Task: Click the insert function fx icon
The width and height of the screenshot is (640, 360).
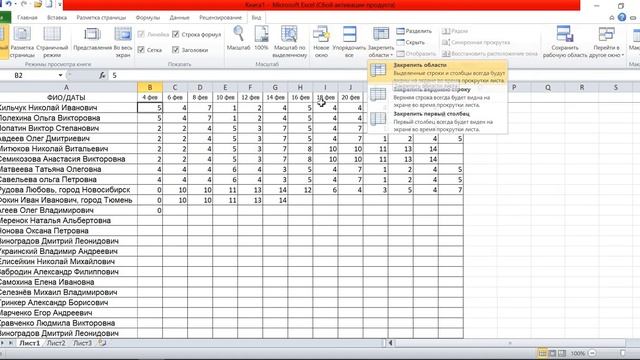Action: click(x=102, y=76)
